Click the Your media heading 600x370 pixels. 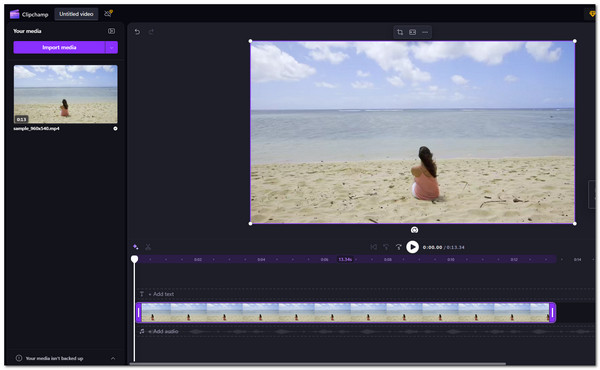point(27,31)
